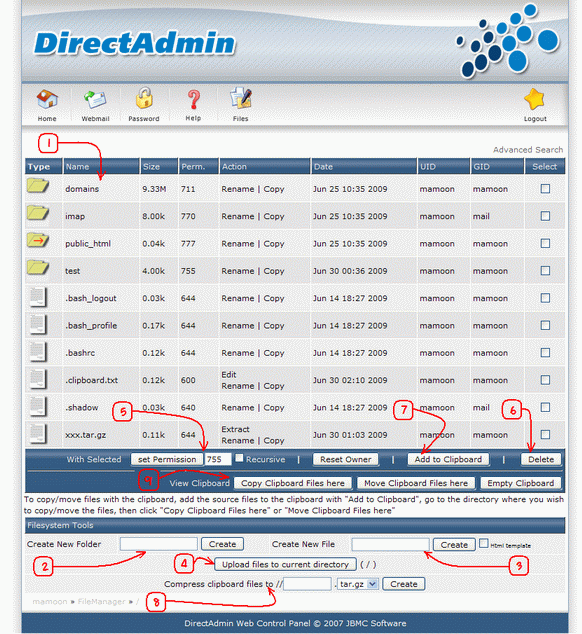The height and width of the screenshot is (634, 582).
Task: Click the Empty Clipboard button
Action: (521, 483)
